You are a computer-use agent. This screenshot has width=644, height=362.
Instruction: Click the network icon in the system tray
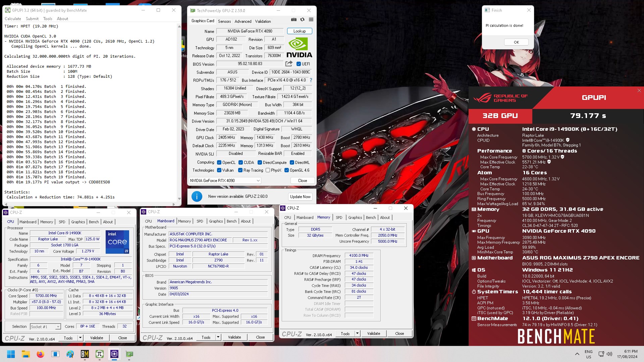coord(601,354)
